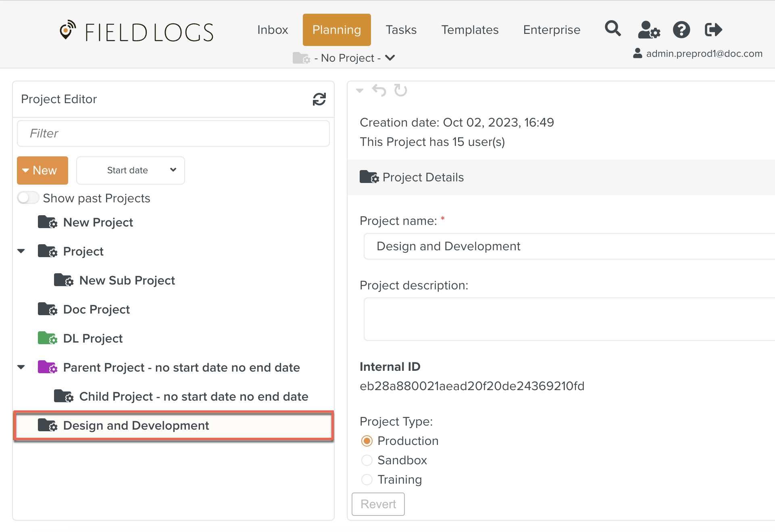Viewport: 775px width, 532px height.
Task: Refresh the Project Editor panel
Action: click(319, 99)
